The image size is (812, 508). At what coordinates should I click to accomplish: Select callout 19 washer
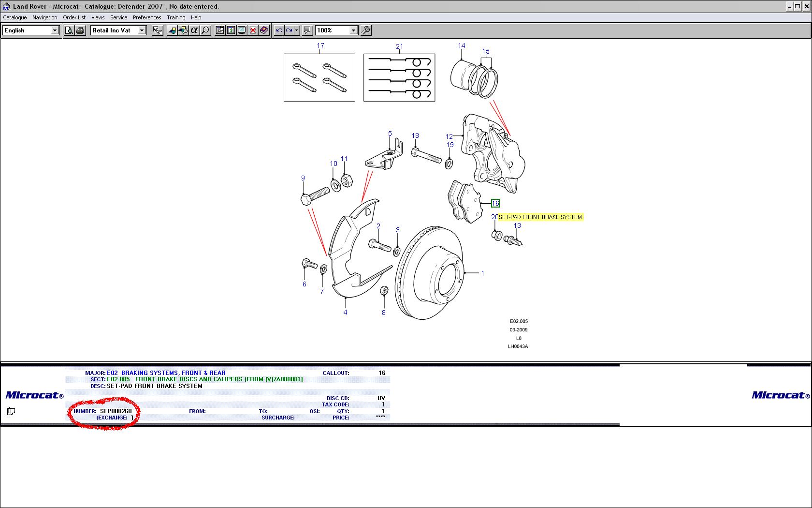(x=450, y=144)
